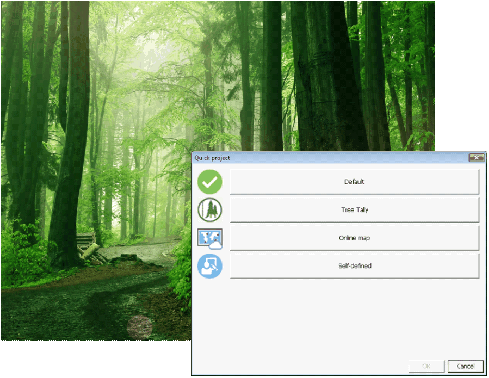Close the Quick project window
This screenshot has width=489, height=378.
point(476,157)
